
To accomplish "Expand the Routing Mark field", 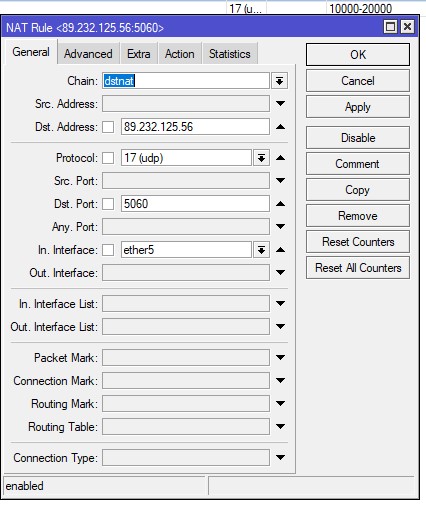I will [281, 403].
